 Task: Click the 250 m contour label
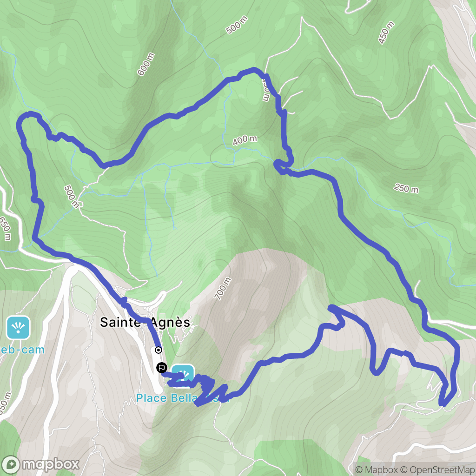coord(406,189)
